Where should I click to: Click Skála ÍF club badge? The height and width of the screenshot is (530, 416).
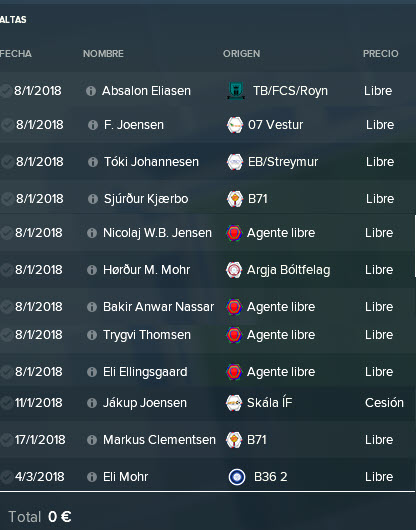click(x=234, y=403)
